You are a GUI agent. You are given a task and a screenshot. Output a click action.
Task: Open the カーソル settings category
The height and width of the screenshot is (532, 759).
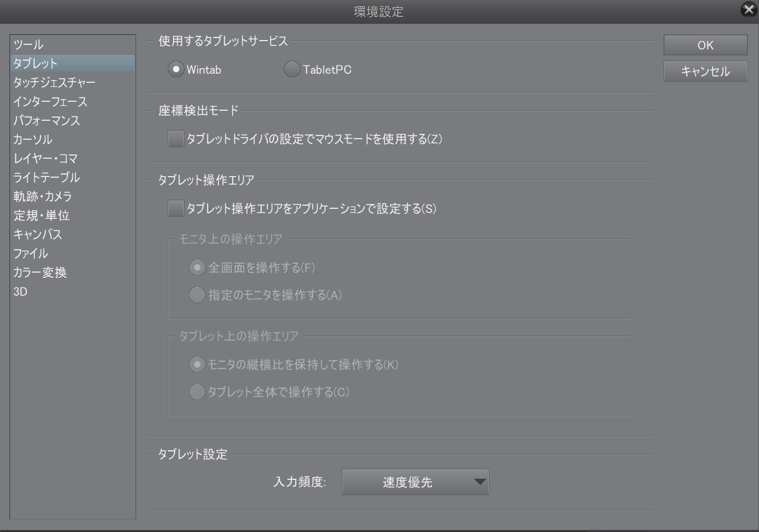point(73,139)
